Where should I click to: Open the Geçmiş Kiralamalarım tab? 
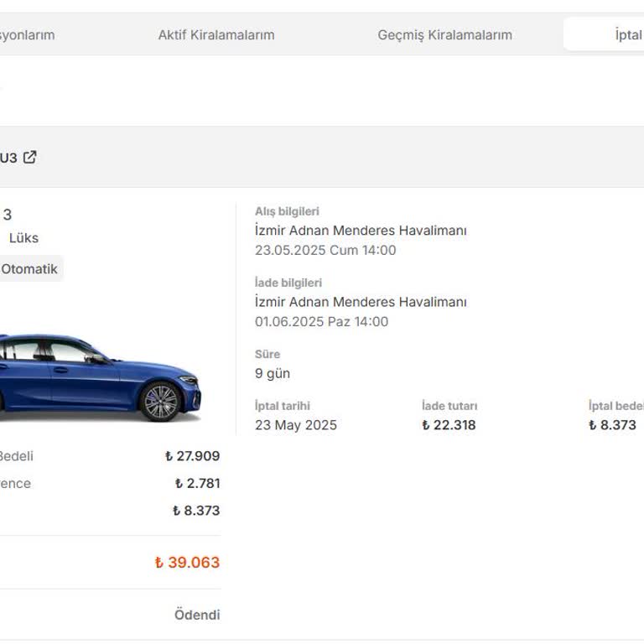[444, 35]
